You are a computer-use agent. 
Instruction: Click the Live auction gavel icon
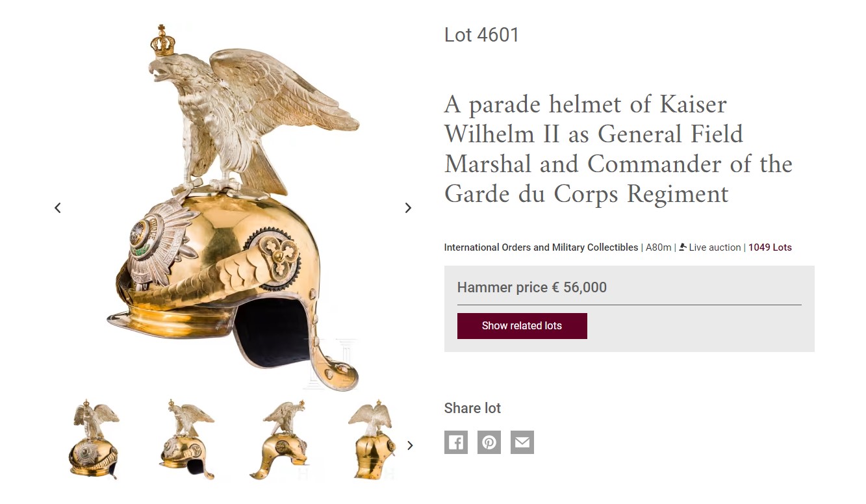coord(683,247)
